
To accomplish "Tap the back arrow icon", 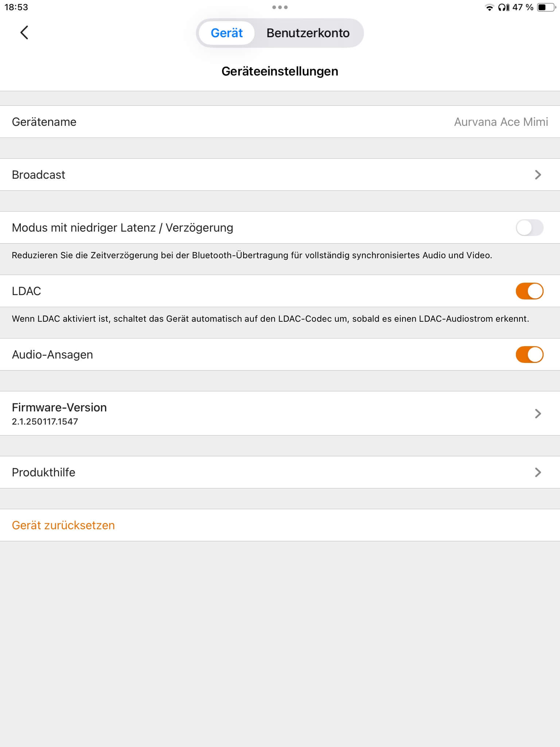I will [x=24, y=33].
